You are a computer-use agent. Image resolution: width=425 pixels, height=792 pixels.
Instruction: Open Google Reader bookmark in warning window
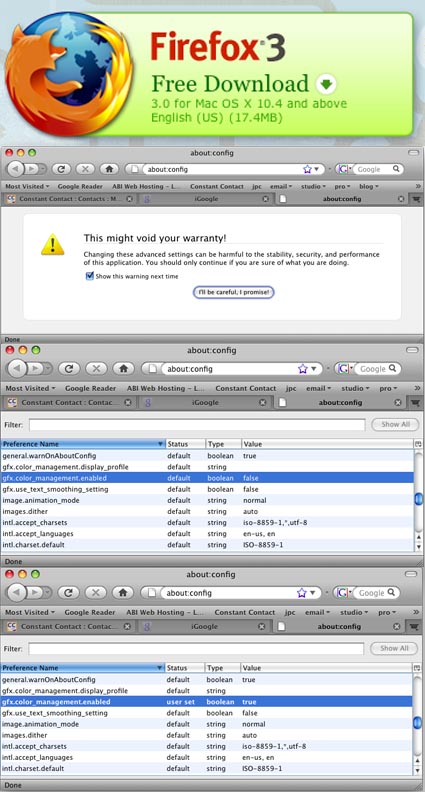tap(80, 186)
